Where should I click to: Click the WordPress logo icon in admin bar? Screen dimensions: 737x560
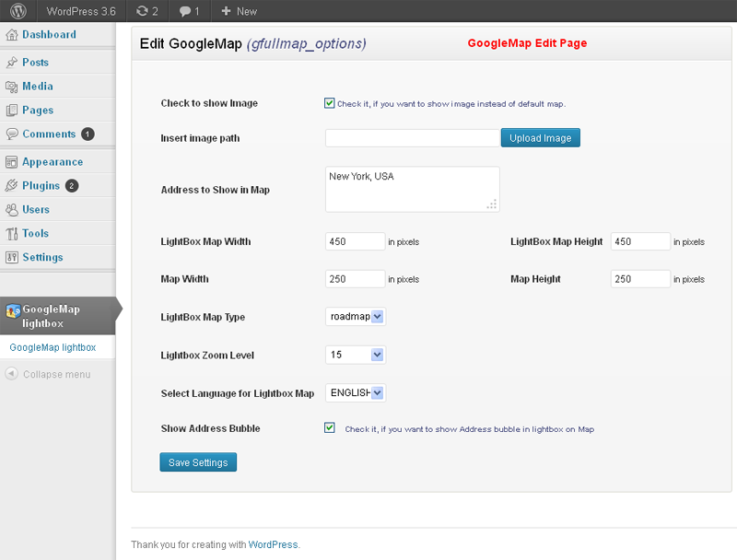[18, 11]
